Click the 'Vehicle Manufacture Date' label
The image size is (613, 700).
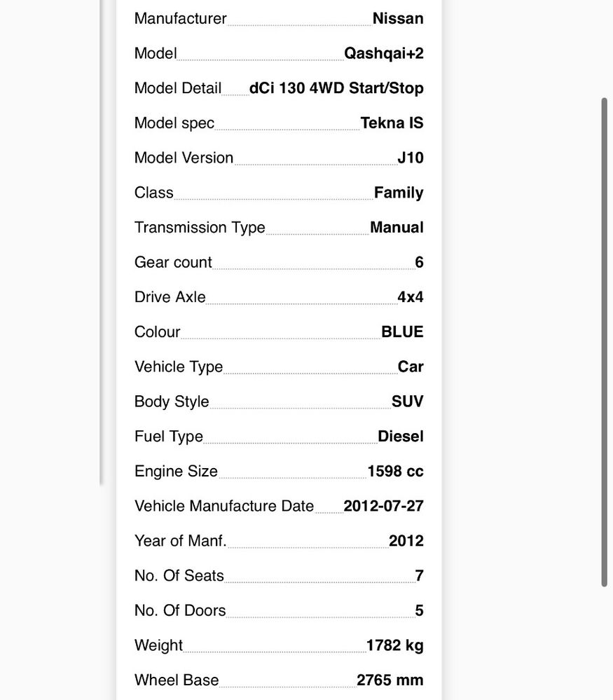(x=224, y=506)
